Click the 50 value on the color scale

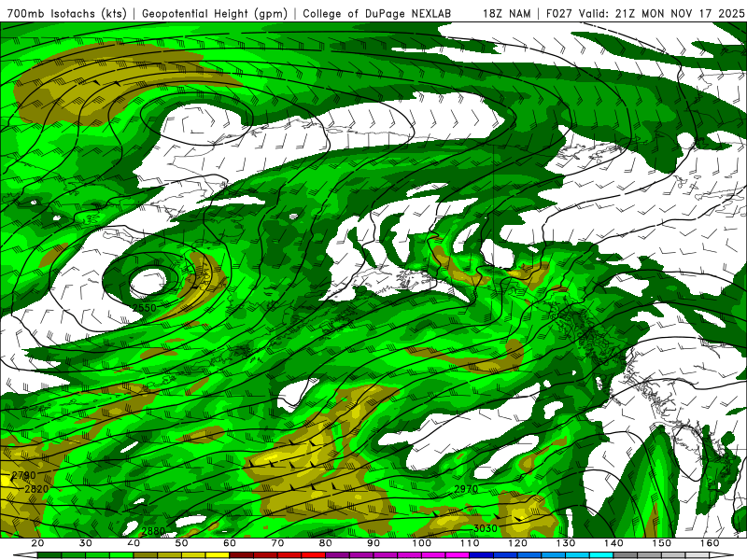[x=181, y=543]
